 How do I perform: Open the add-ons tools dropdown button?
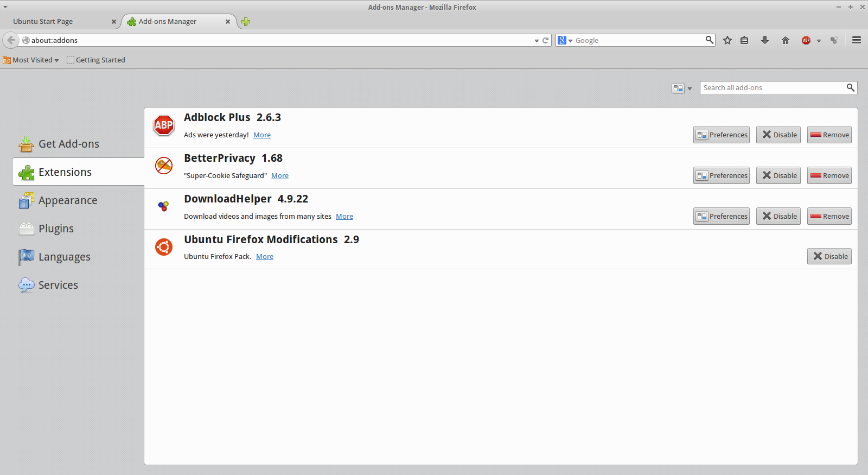(x=682, y=88)
